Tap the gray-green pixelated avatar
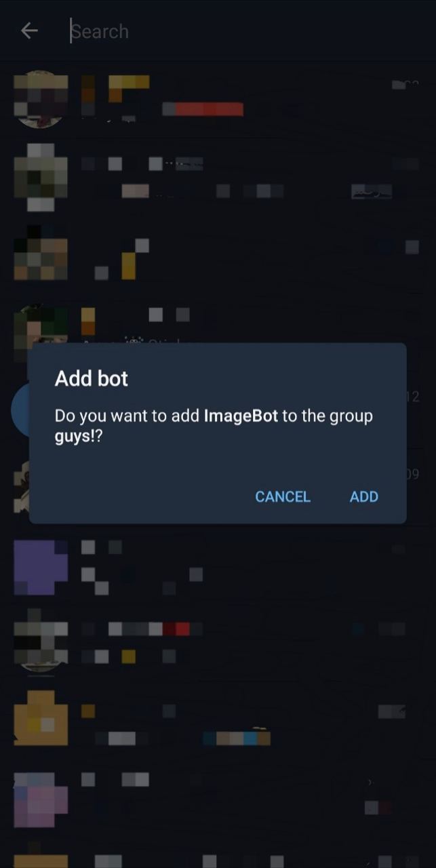 41,177
